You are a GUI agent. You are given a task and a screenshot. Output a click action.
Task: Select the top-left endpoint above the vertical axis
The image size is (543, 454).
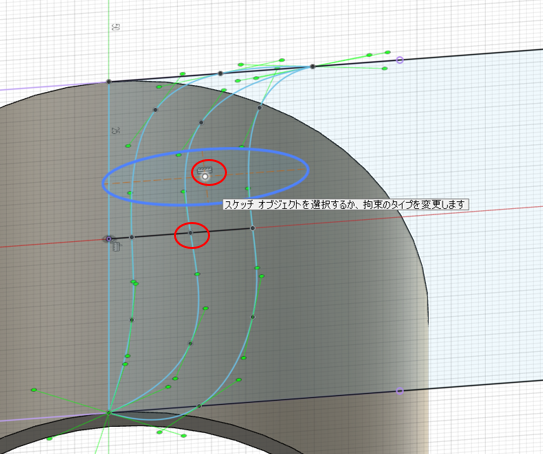tap(109, 81)
